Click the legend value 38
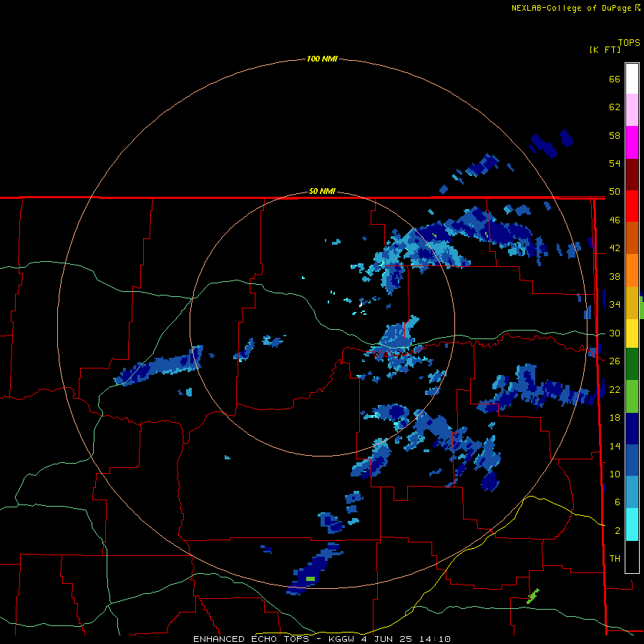Image resolution: width=644 pixels, height=644 pixels. [x=615, y=276]
